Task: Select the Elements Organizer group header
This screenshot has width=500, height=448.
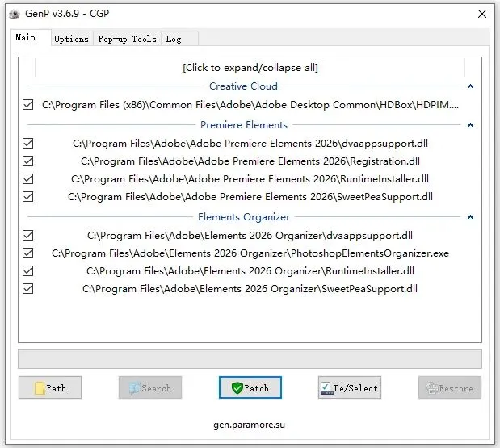Action: [244, 217]
